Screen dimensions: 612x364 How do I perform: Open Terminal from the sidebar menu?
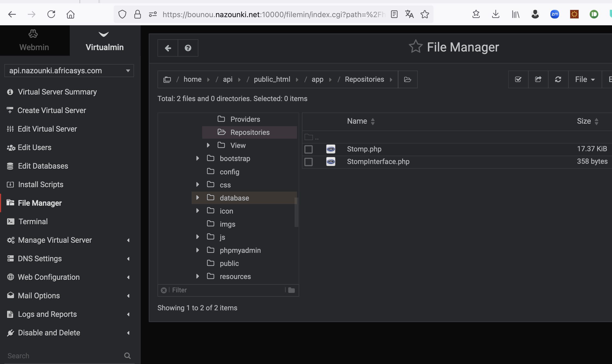pyautogui.click(x=33, y=222)
